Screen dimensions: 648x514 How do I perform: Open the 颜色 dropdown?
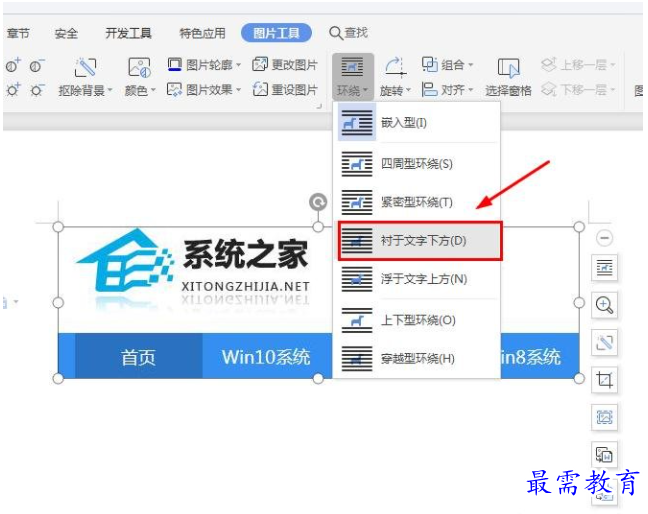(153, 90)
